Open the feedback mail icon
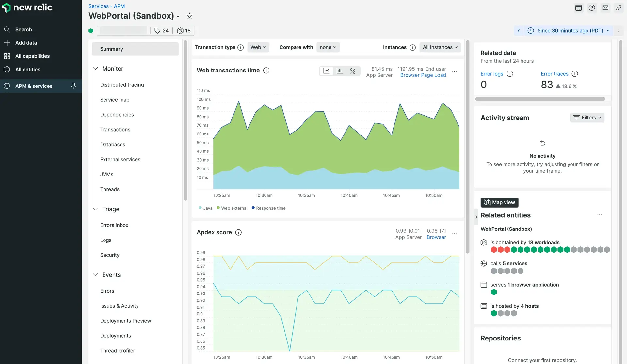This screenshot has width=627, height=364. pyautogui.click(x=605, y=8)
